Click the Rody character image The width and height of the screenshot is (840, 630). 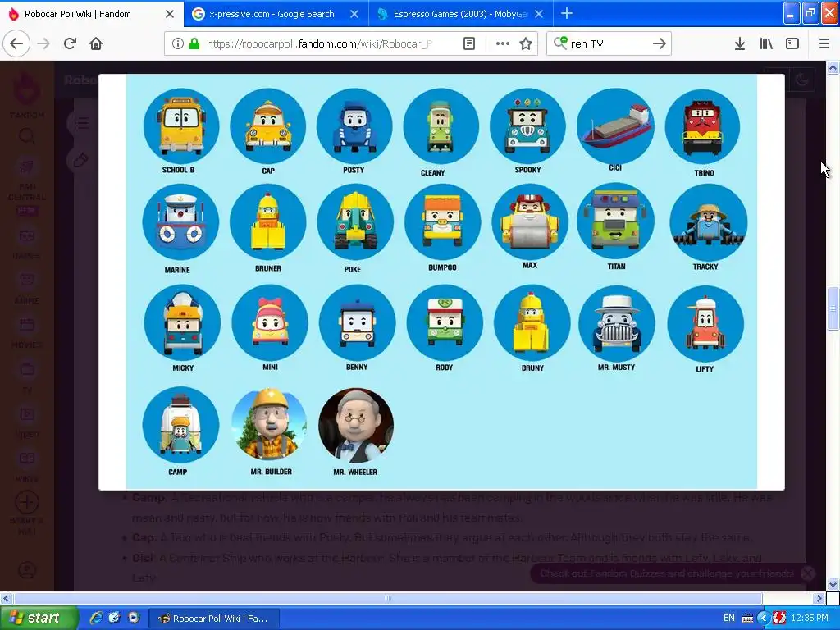click(x=445, y=323)
